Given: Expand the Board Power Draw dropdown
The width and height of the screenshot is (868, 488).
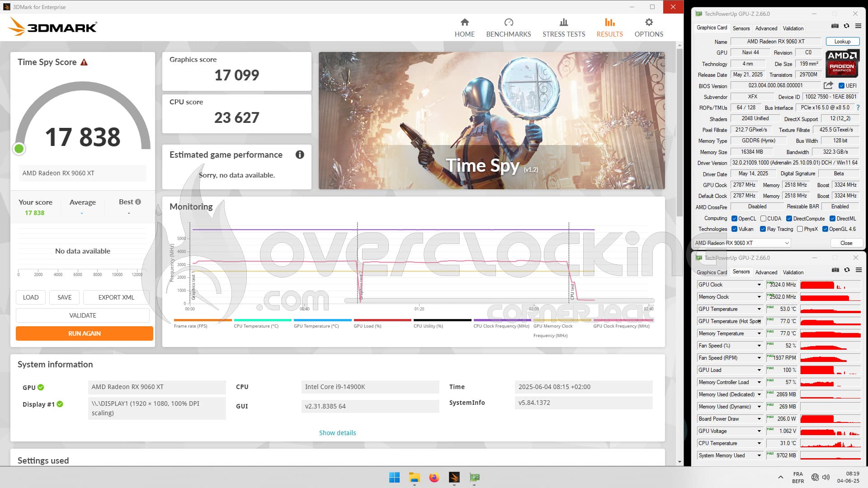Looking at the screenshot, I should (x=759, y=419).
